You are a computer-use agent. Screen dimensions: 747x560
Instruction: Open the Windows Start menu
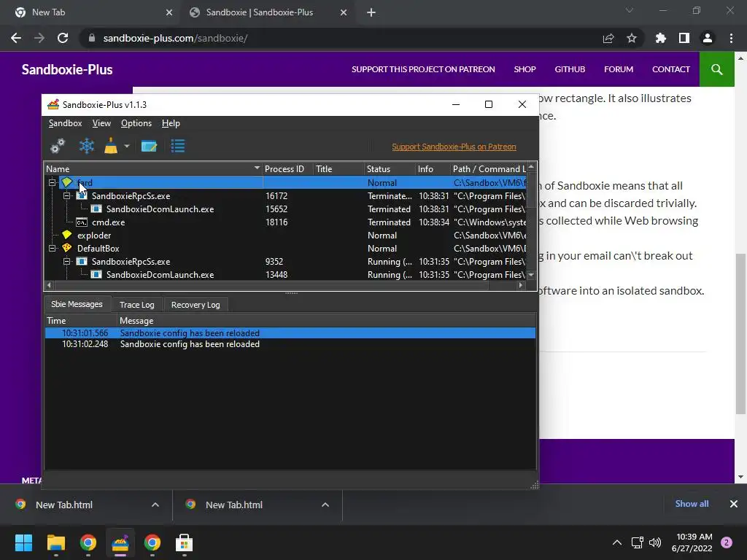tap(23, 542)
